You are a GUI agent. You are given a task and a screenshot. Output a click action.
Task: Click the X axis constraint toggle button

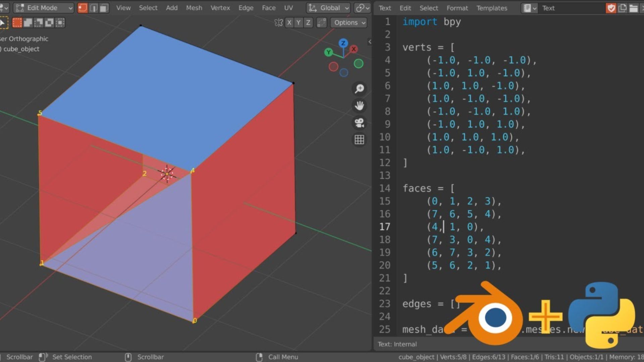pyautogui.click(x=289, y=22)
